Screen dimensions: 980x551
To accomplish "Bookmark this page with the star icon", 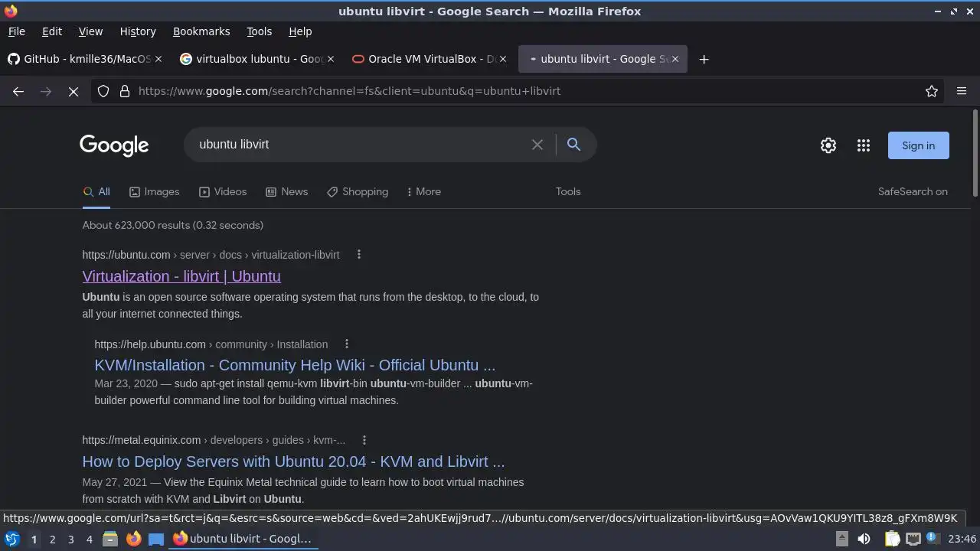I will click(932, 91).
